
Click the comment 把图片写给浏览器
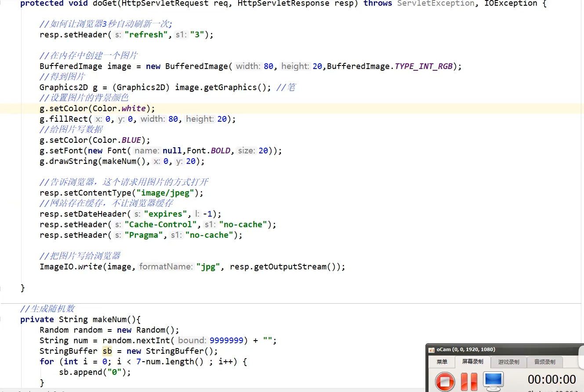pyautogui.click(x=80, y=256)
